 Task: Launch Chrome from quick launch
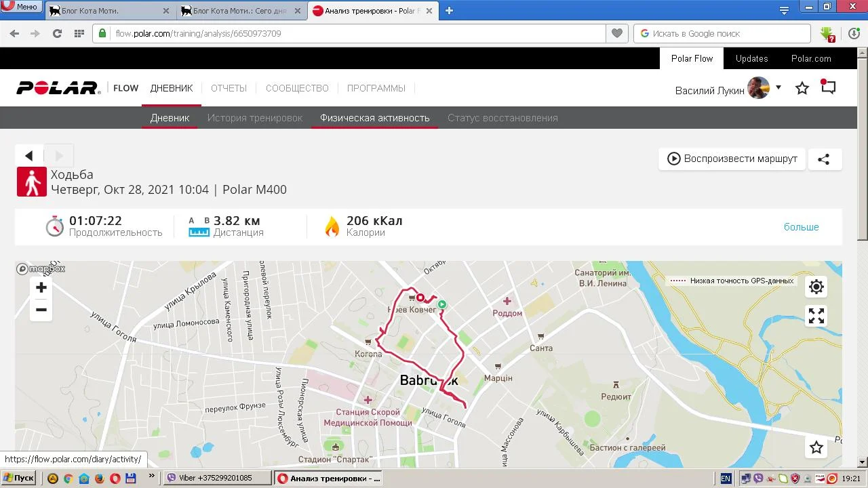point(68,478)
